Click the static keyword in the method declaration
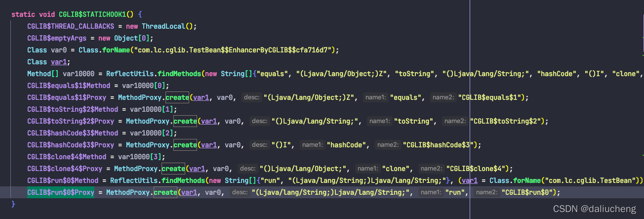The width and height of the screenshot is (644, 219). [x=23, y=14]
